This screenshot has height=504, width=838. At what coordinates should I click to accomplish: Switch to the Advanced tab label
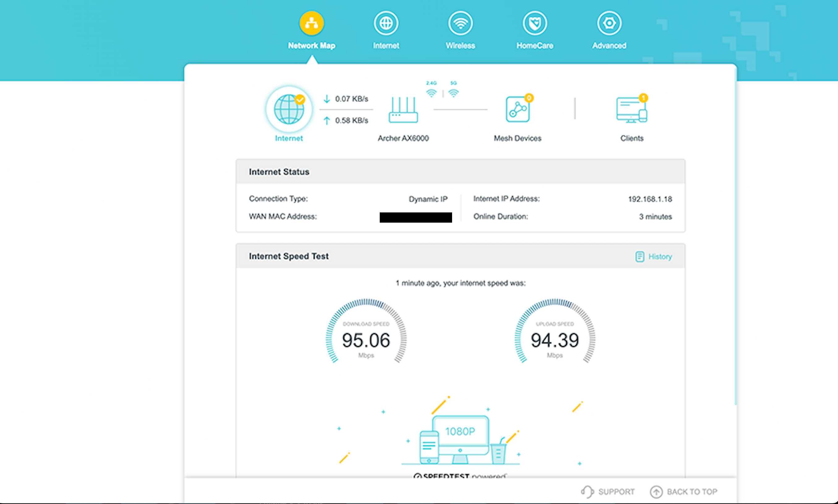(609, 45)
